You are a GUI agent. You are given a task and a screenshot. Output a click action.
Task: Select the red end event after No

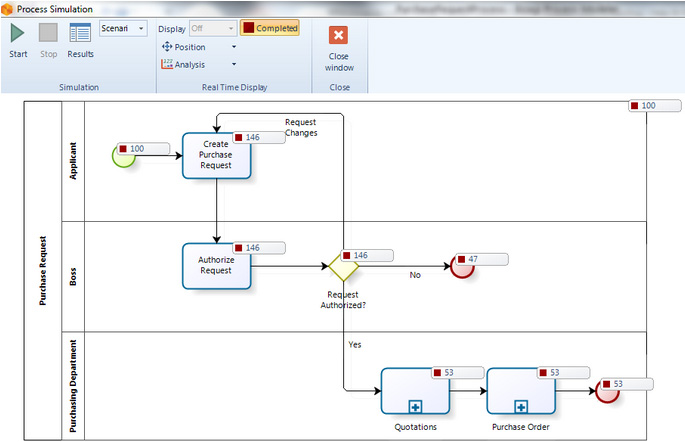point(462,266)
